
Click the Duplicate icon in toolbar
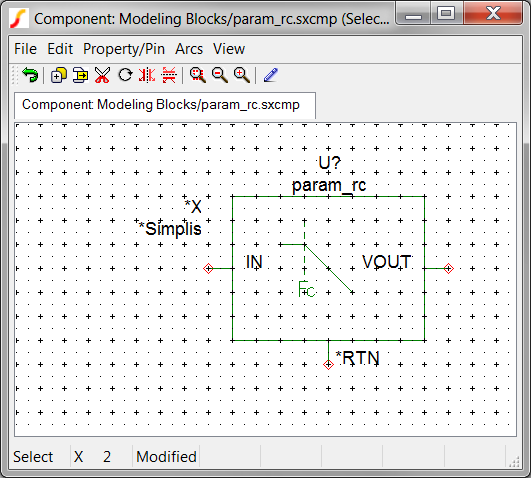pyautogui.click(x=59, y=75)
